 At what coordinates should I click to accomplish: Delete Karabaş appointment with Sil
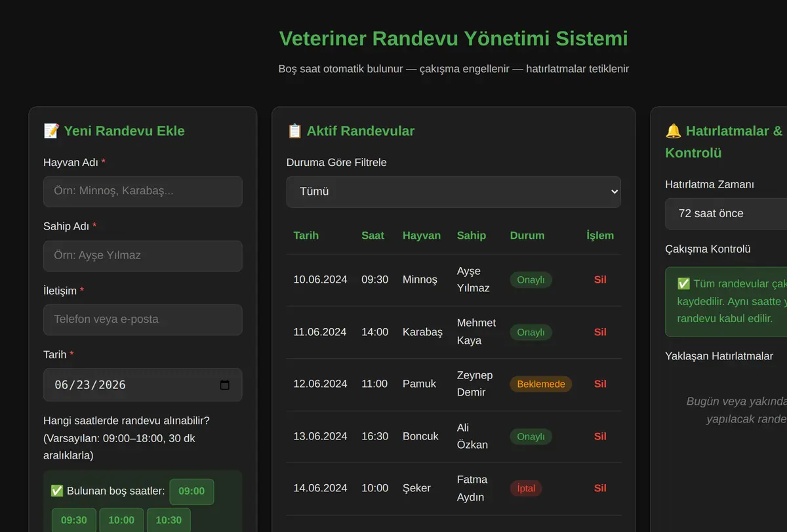pos(600,332)
